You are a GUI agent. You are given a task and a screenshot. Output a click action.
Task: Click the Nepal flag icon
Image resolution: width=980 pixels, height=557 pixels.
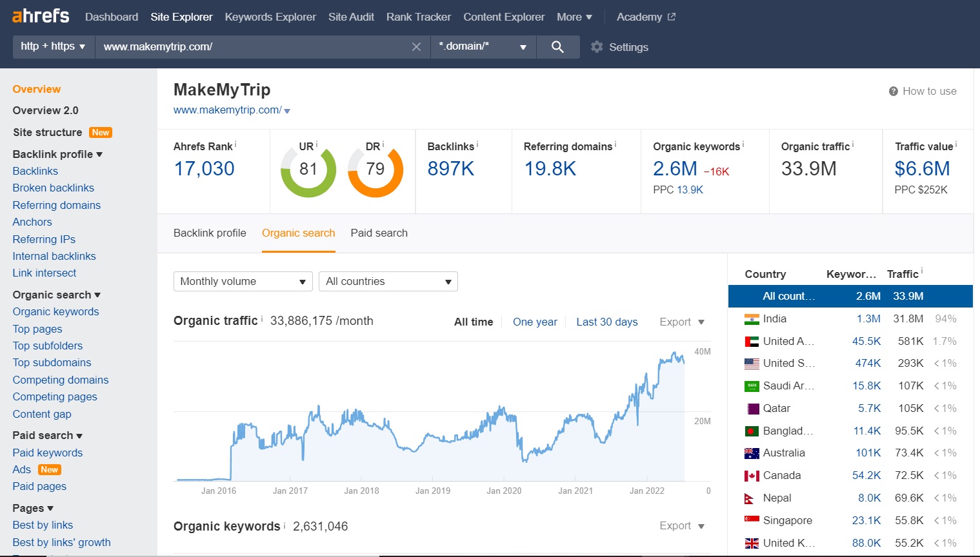(x=750, y=498)
